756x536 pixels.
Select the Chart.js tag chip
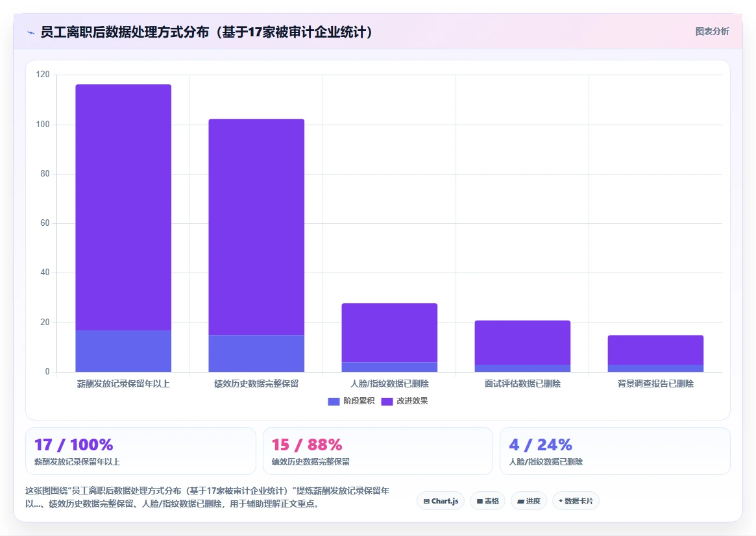tap(441, 501)
